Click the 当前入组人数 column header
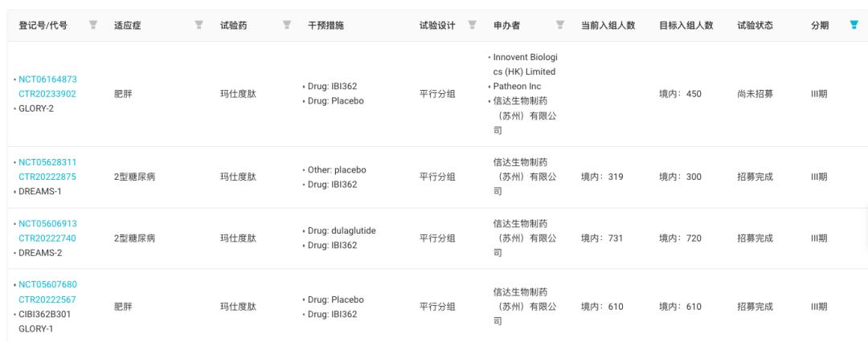This screenshot has height=342, width=868. [608, 26]
